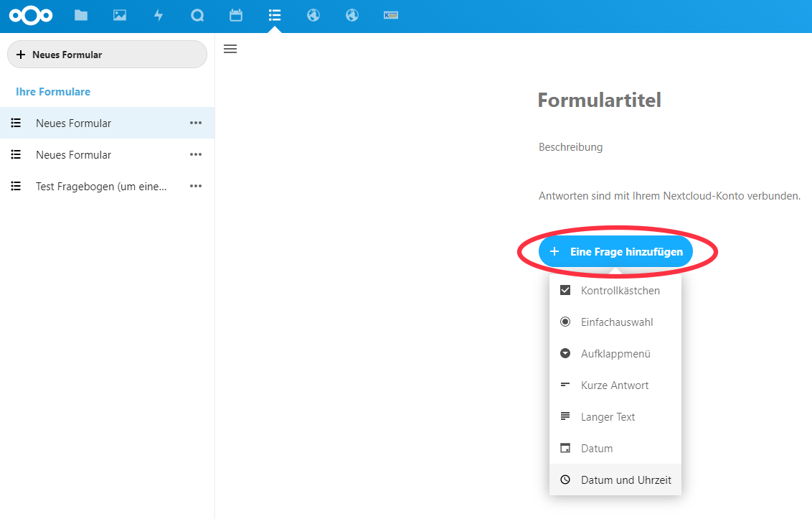Open Talk via the magnifier icon

[197, 14]
